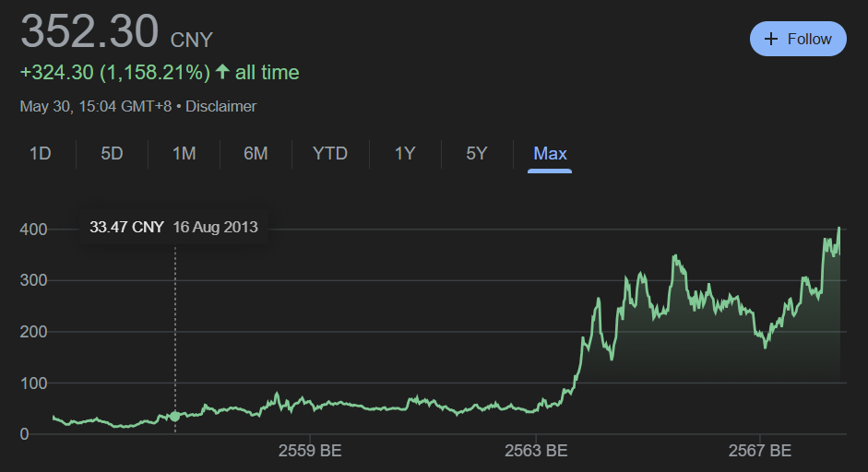The height and width of the screenshot is (472, 868).
Task: Switch to the 5Y range
Action: pyautogui.click(x=477, y=153)
